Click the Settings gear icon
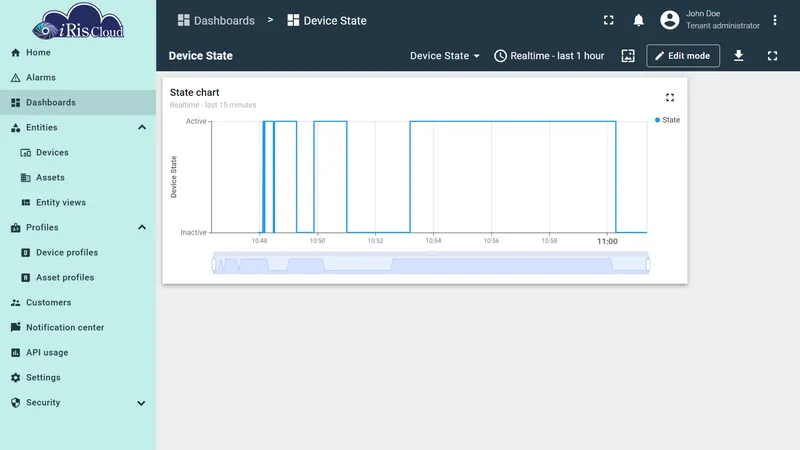Screen dimensions: 800x450 (15, 378)
